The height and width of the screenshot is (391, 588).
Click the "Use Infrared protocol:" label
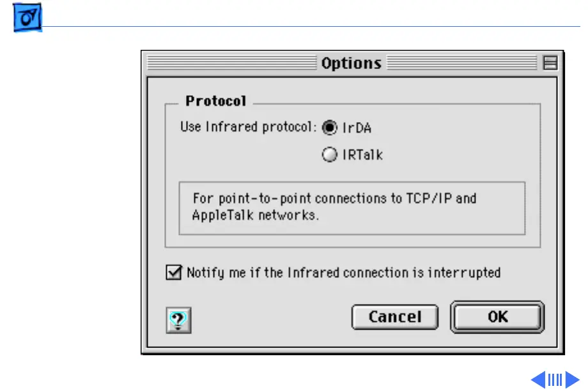pos(248,127)
